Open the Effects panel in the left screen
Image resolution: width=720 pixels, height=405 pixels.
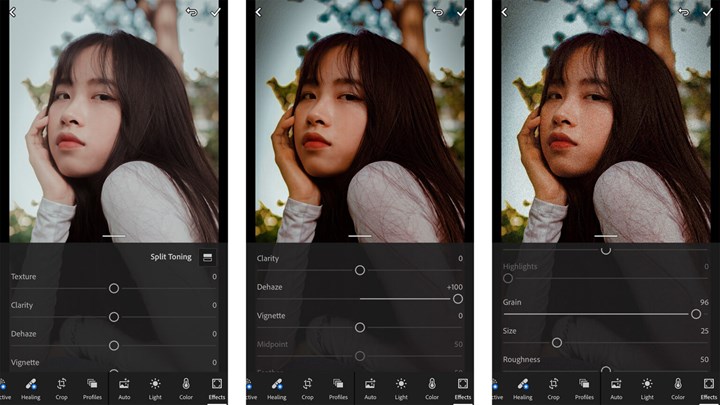click(217, 388)
